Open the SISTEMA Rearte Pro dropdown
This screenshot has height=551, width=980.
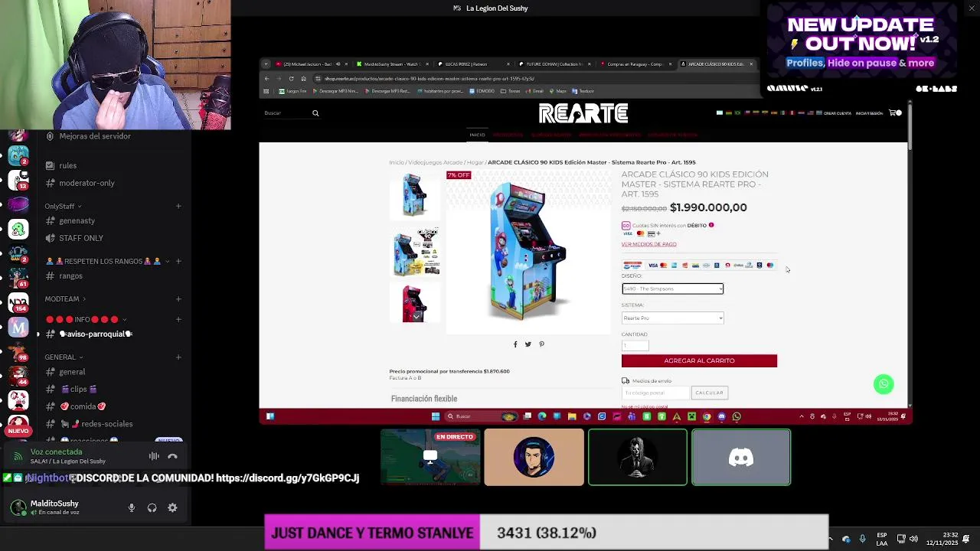pos(672,318)
